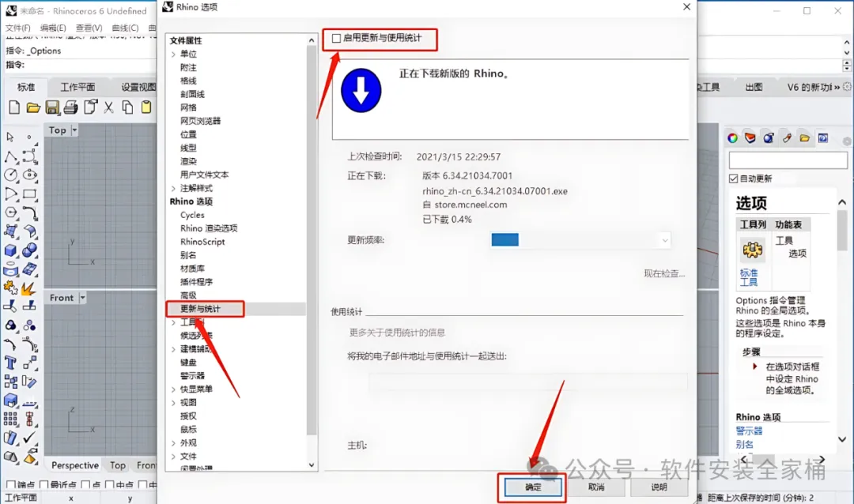The height and width of the screenshot is (504, 854).
Task: Open the color wheel panel tab on right
Action: (732, 138)
